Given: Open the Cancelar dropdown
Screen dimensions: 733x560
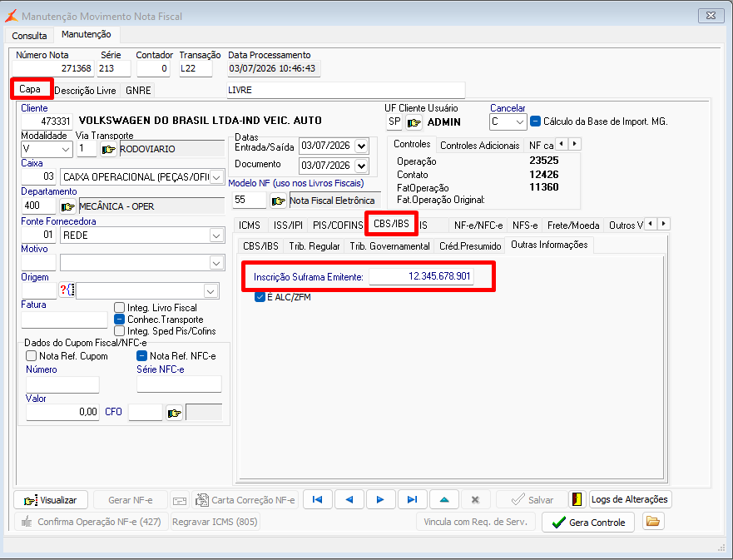Looking at the screenshot, I should (520, 122).
